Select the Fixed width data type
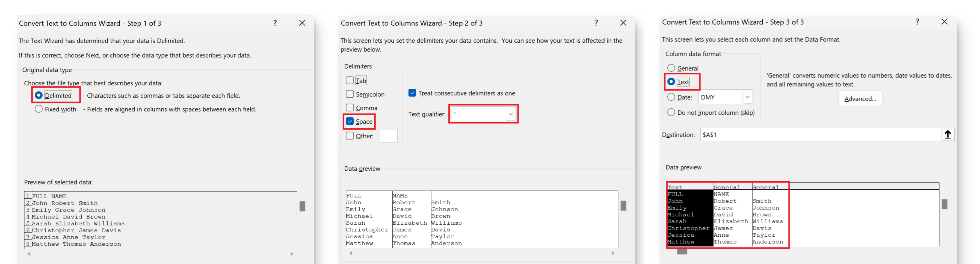 coord(39,109)
